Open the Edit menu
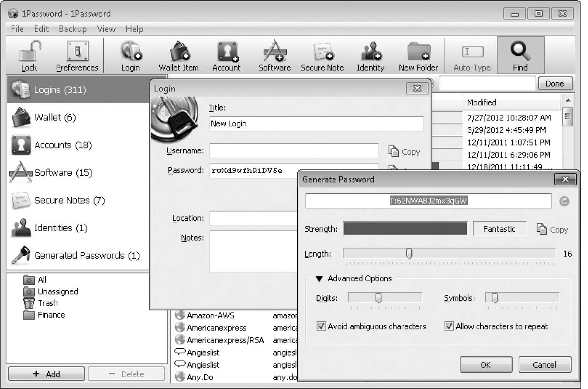This screenshot has width=588, height=389. click(41, 29)
